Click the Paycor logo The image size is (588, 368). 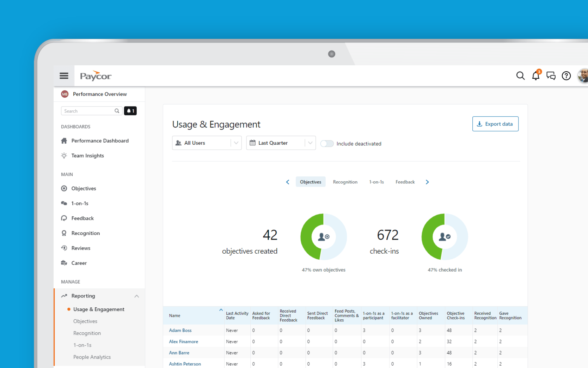point(96,76)
